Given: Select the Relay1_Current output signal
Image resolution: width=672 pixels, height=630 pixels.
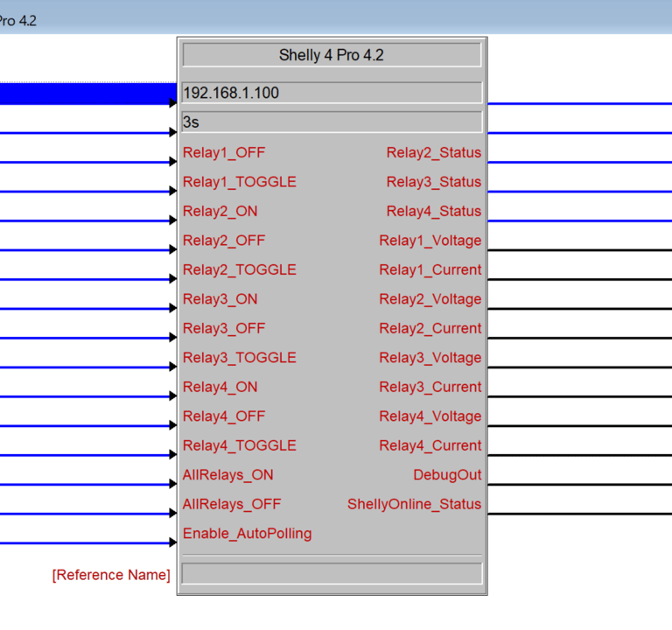Looking at the screenshot, I should click(430, 270).
